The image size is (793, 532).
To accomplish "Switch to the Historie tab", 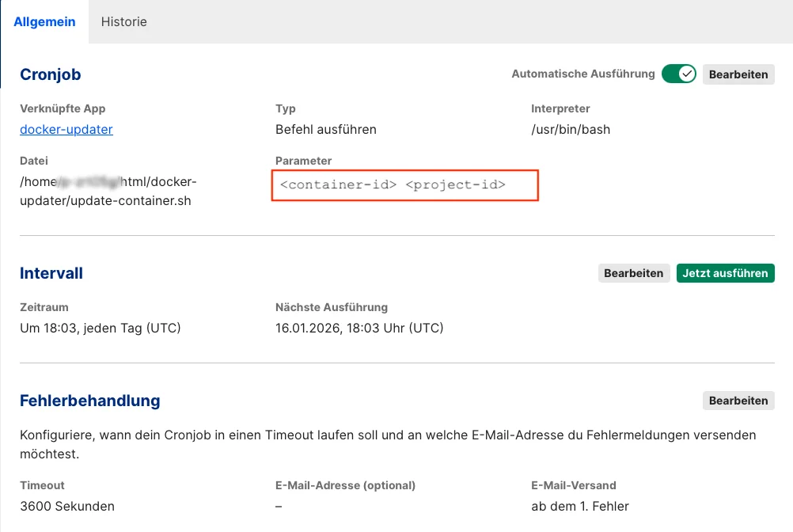I will point(123,21).
